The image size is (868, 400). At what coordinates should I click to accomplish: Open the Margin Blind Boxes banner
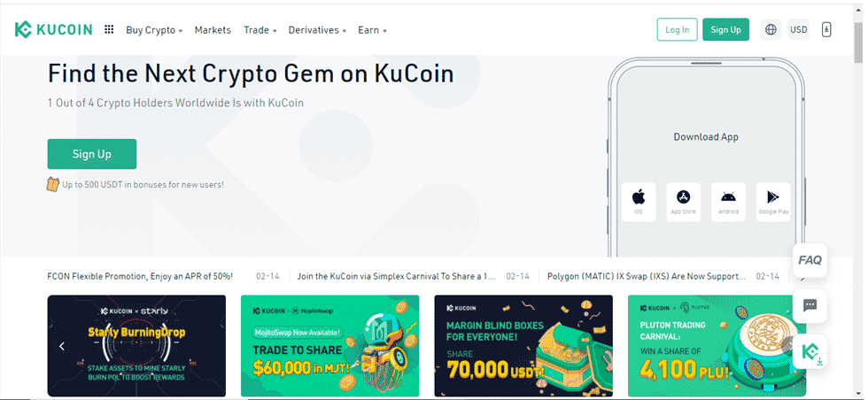[x=523, y=346]
